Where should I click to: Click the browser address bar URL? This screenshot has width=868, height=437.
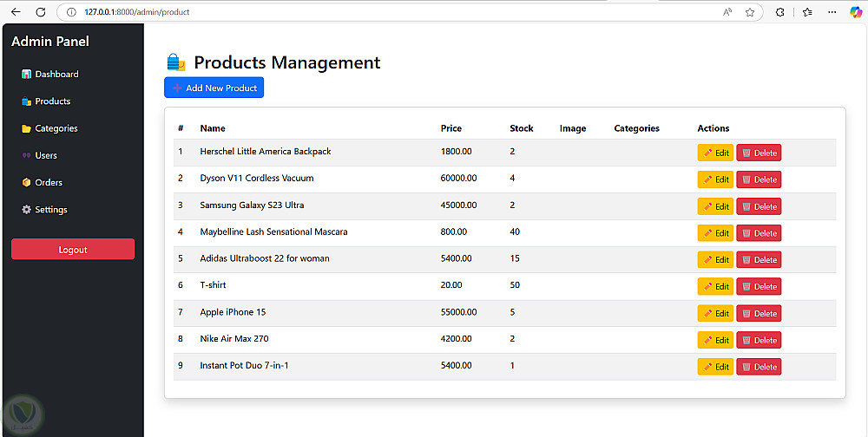click(x=137, y=12)
